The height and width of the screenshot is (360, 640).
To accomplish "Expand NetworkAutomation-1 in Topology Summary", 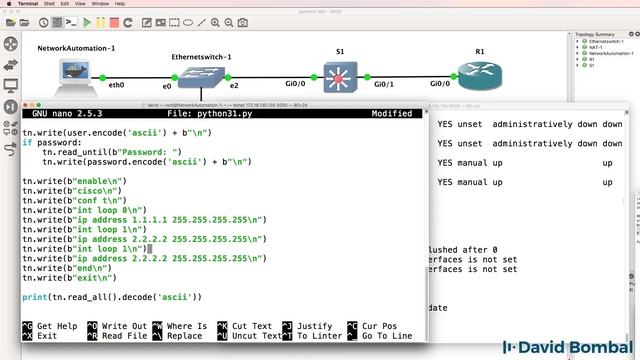I will [x=577, y=53].
